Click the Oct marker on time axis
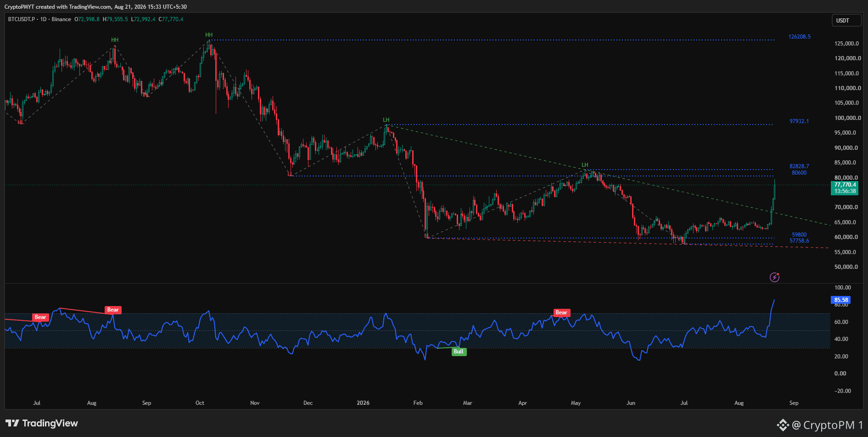Screen dimensions: 868x437 click(x=200, y=403)
